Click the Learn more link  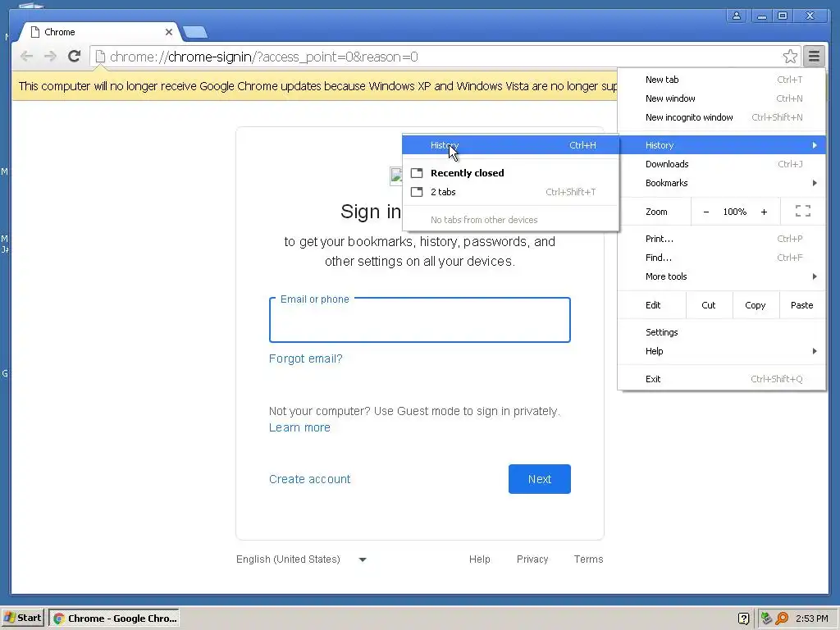[299, 427]
